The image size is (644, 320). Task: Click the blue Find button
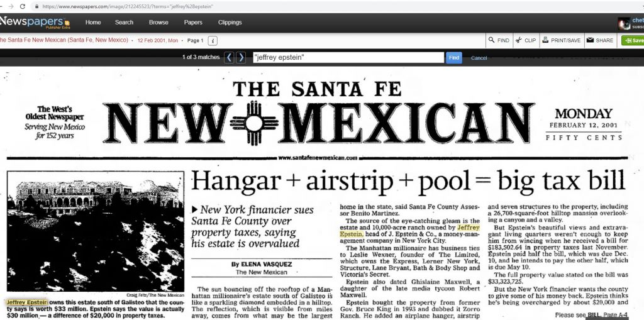pos(454,57)
